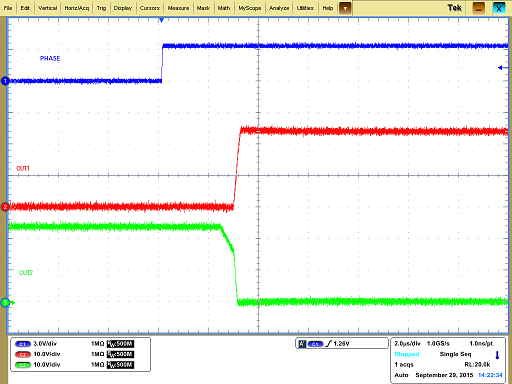Click the Single Seq acquisition mode text
This screenshot has width=512, height=384.
(455, 354)
